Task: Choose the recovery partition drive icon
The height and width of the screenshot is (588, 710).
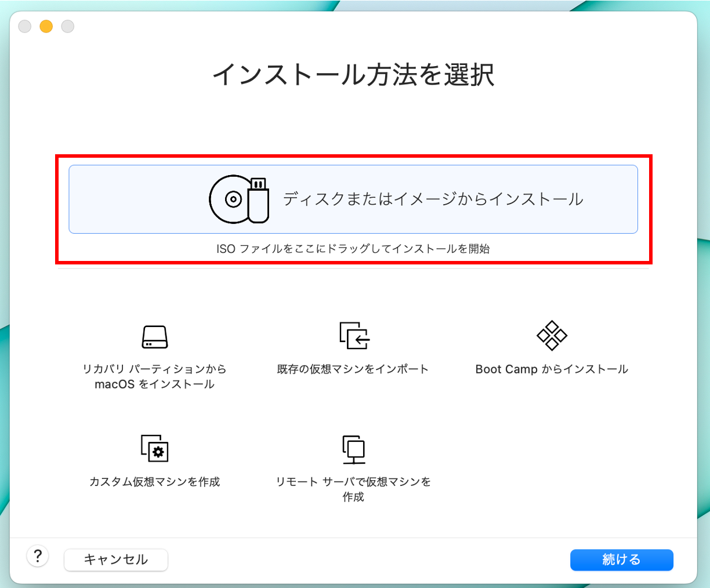Action: point(155,336)
